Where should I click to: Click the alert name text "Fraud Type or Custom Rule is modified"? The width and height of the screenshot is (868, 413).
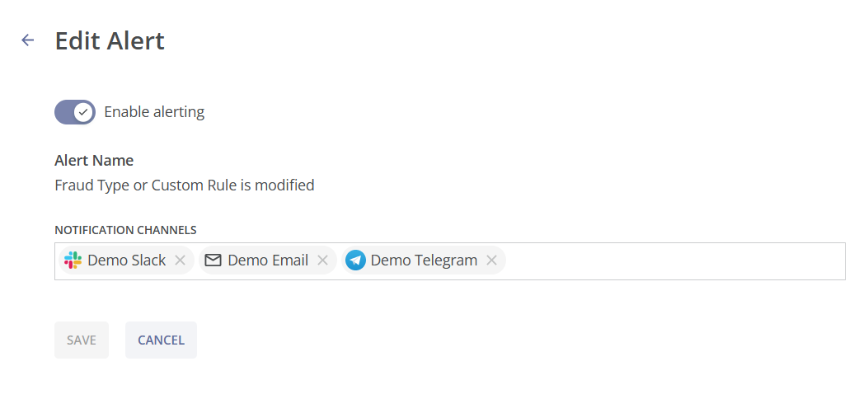[x=185, y=185]
